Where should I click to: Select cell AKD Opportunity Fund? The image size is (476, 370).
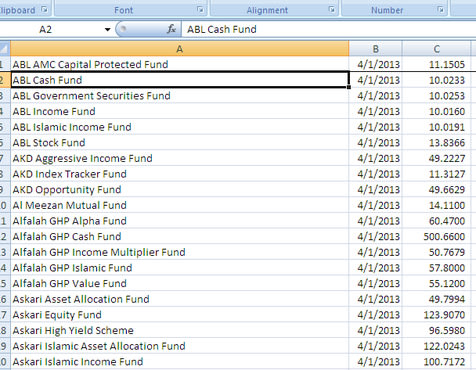coord(180,189)
